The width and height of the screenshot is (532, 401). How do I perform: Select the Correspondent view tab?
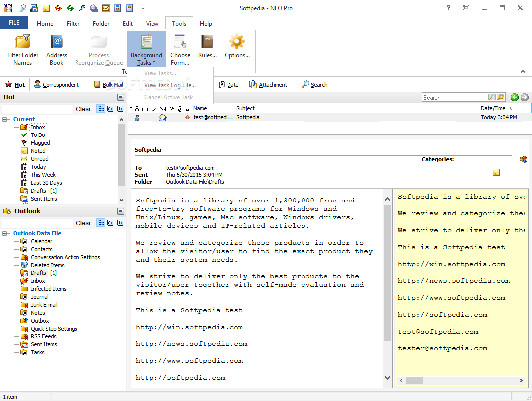57,85
